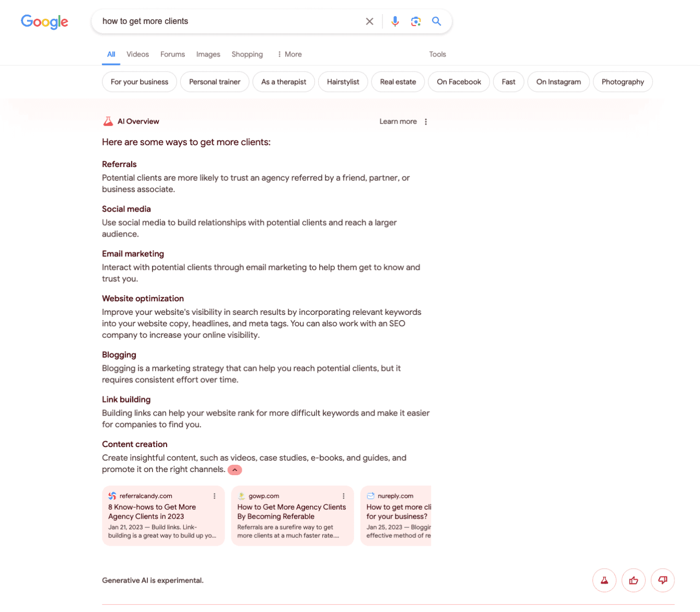Click 'Here are some ways to get more clients:'

tap(186, 142)
